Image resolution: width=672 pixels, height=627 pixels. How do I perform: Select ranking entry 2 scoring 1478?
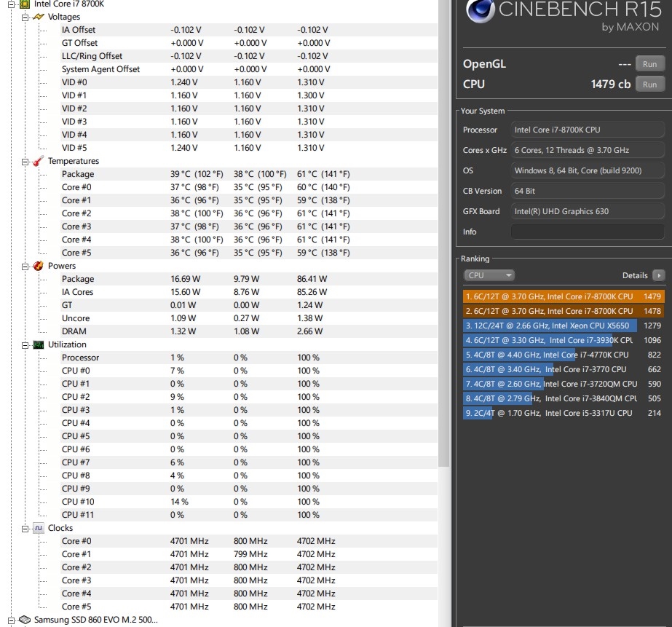point(563,311)
